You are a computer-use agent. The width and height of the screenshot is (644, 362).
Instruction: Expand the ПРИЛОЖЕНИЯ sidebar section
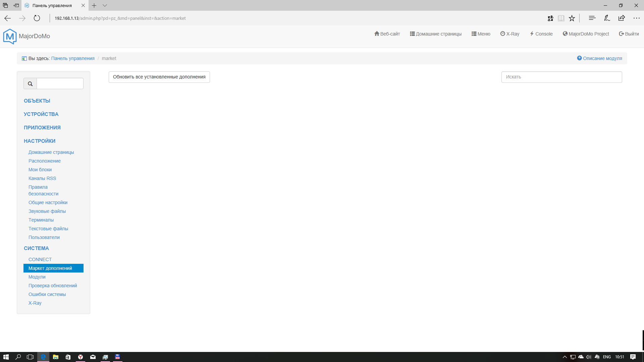coord(42,128)
